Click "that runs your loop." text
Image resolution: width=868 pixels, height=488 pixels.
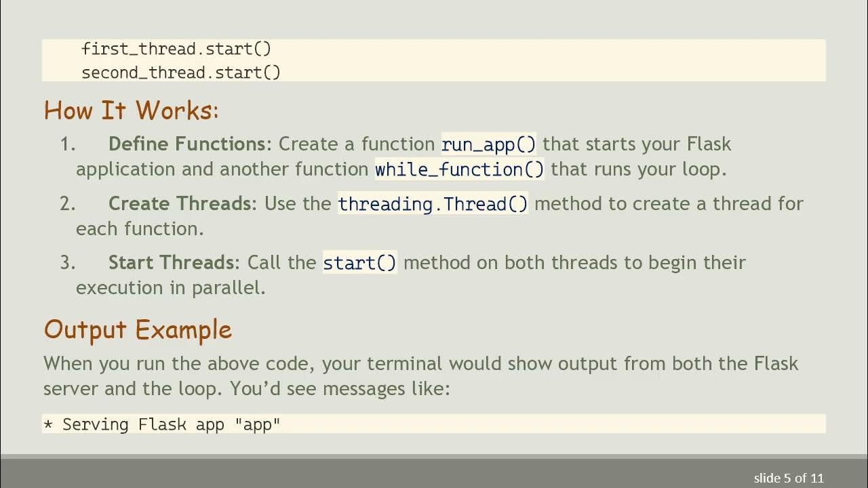pos(639,169)
